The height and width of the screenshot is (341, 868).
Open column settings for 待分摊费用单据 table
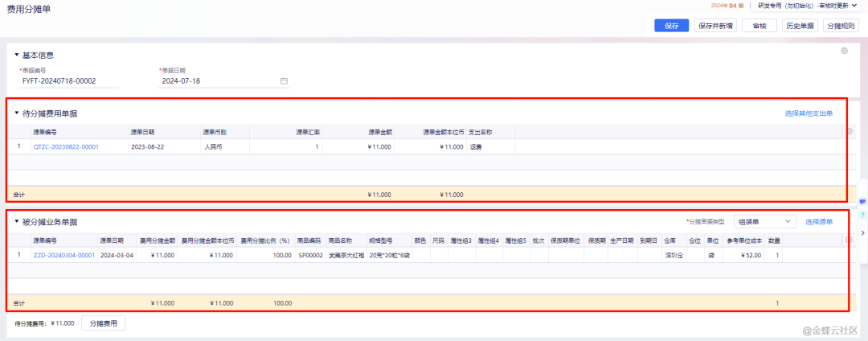coord(850,131)
